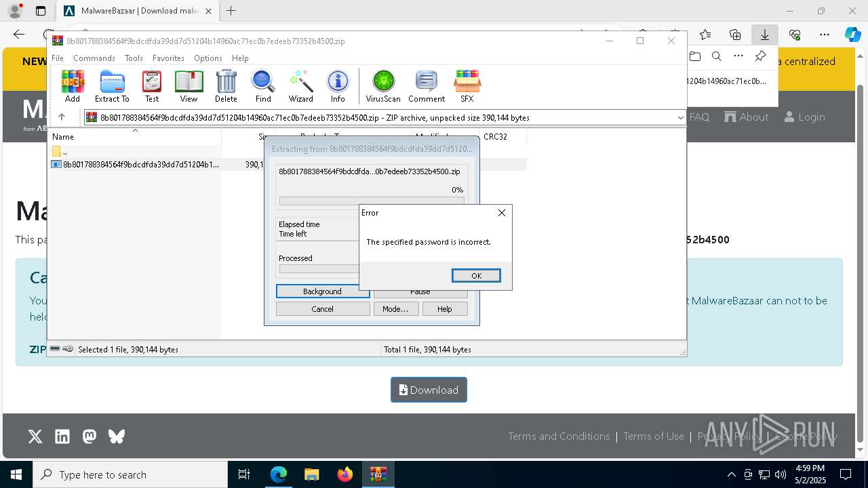This screenshot has width=868, height=488.
Task: Open the Options menu
Action: (208, 58)
